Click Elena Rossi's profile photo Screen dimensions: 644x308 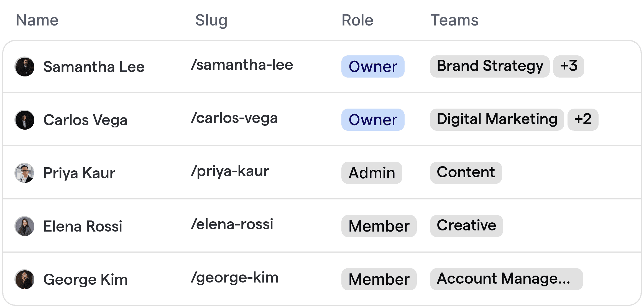(x=24, y=226)
